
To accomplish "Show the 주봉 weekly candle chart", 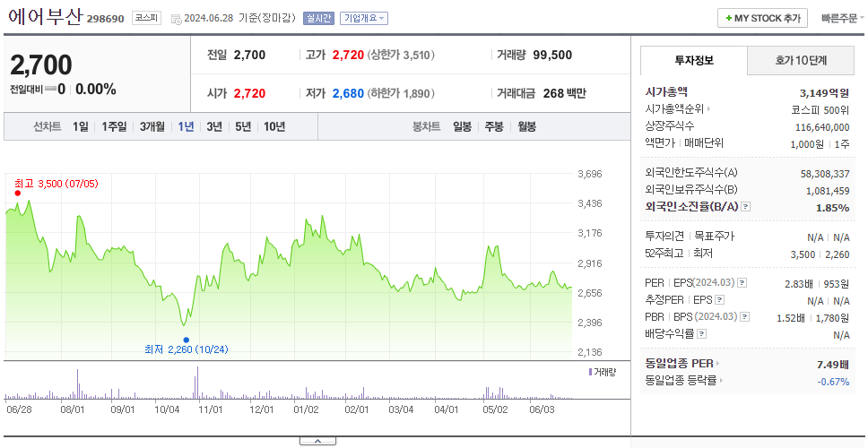I will click(x=494, y=126).
